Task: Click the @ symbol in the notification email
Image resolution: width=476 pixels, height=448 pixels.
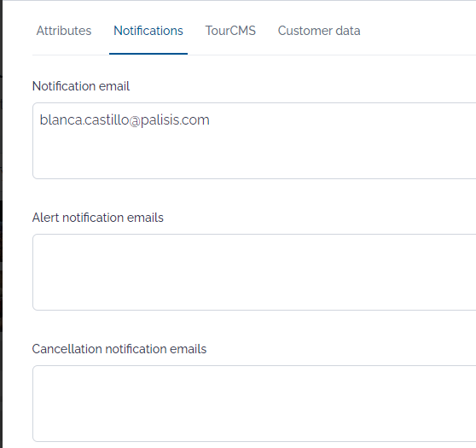Action: click(135, 121)
